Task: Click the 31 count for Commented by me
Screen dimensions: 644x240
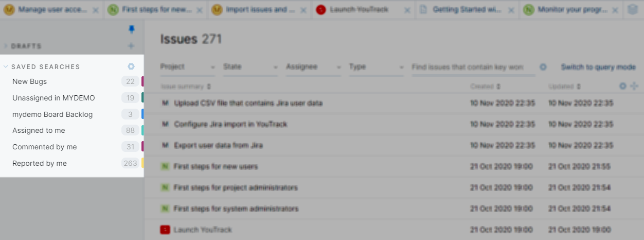Action: click(x=131, y=147)
